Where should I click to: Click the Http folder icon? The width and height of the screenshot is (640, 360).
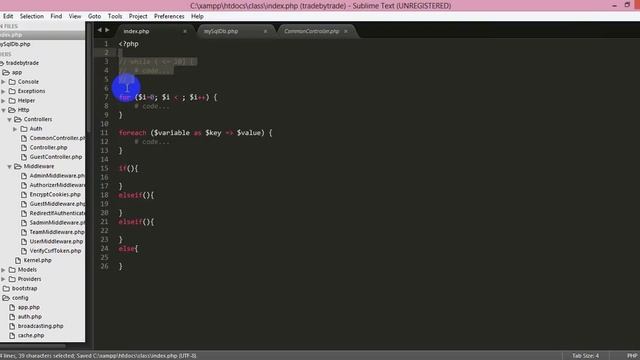click(x=12, y=110)
